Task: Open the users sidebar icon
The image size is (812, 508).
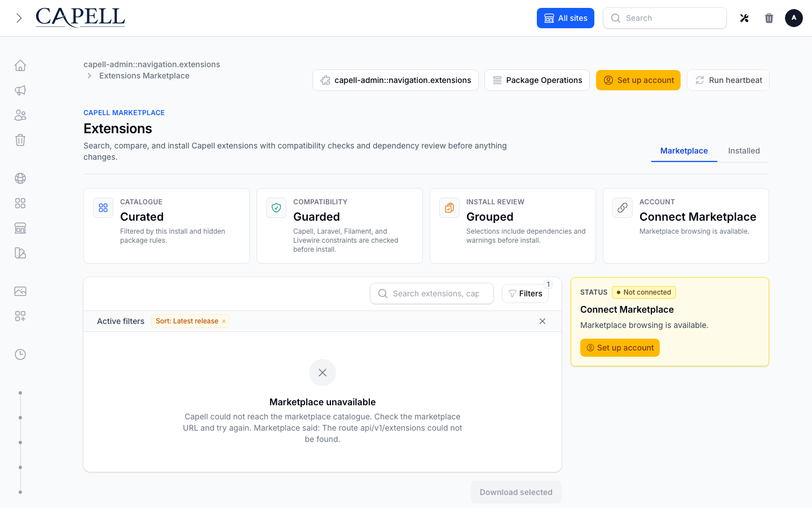Action: [x=20, y=115]
